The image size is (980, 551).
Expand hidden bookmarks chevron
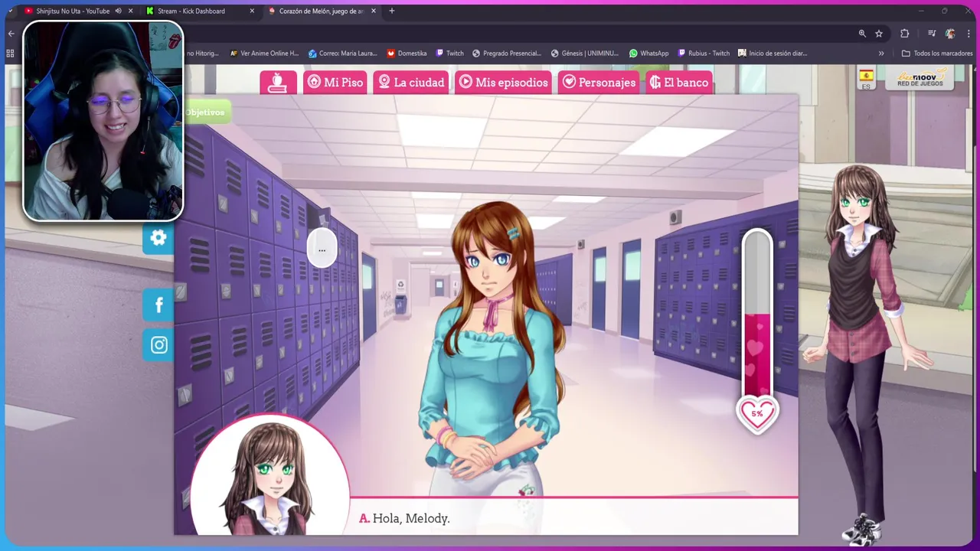(x=881, y=54)
